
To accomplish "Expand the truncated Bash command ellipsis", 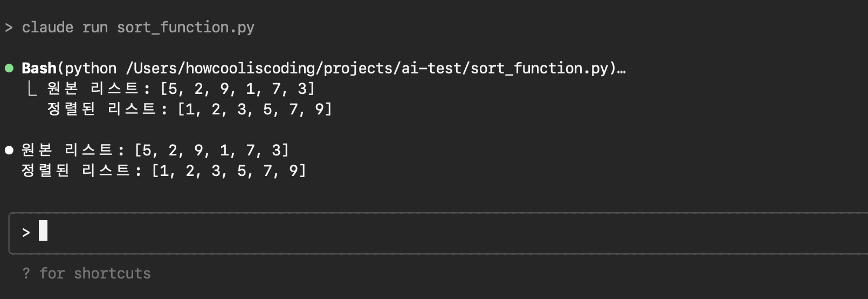I will pyautogui.click(x=622, y=69).
